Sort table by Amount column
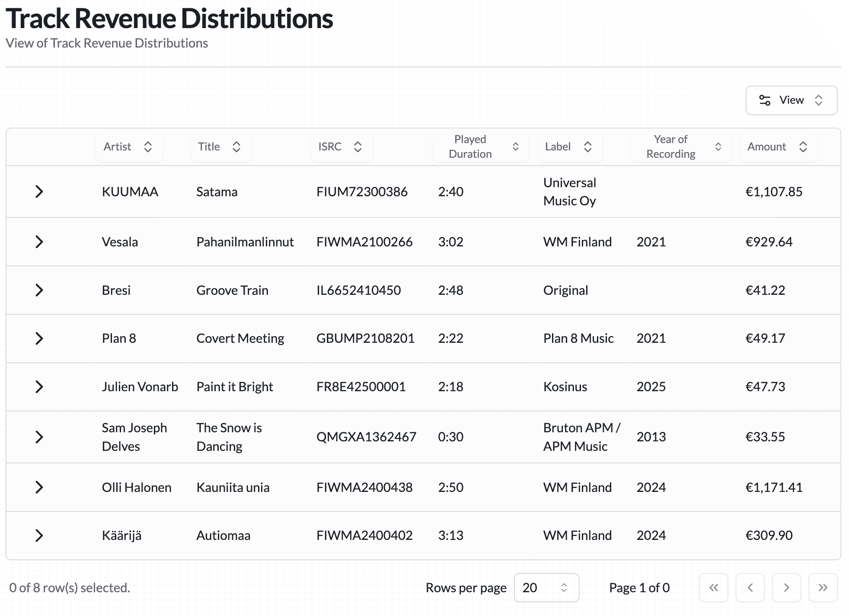The image size is (849, 616). click(x=778, y=147)
